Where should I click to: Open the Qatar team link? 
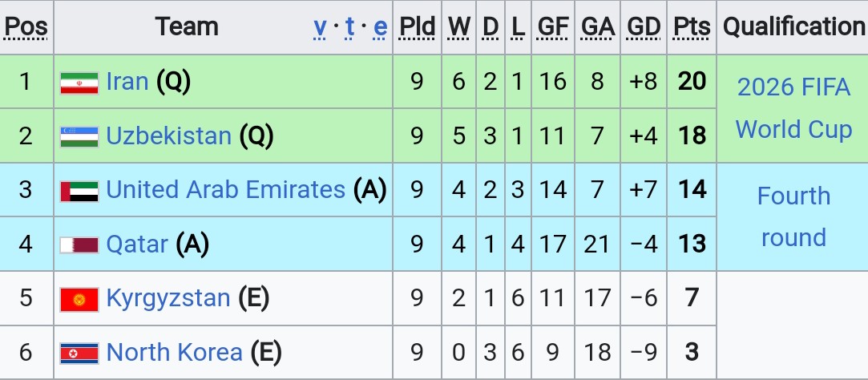click(137, 244)
